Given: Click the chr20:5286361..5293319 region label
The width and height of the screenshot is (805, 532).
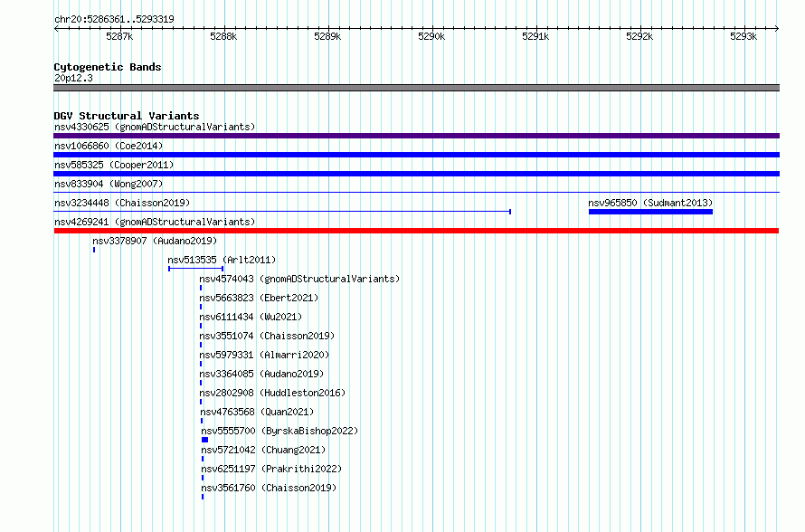Looking at the screenshot, I should coord(114,19).
